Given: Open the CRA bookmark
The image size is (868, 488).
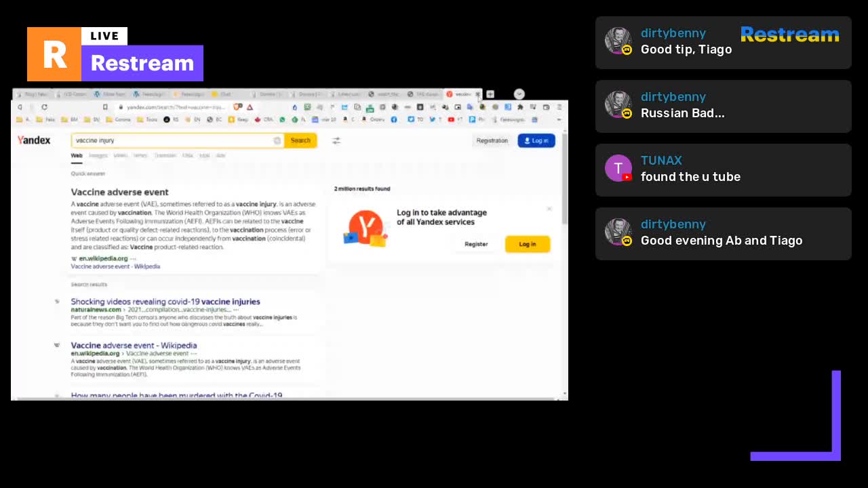Looking at the screenshot, I should [264, 119].
